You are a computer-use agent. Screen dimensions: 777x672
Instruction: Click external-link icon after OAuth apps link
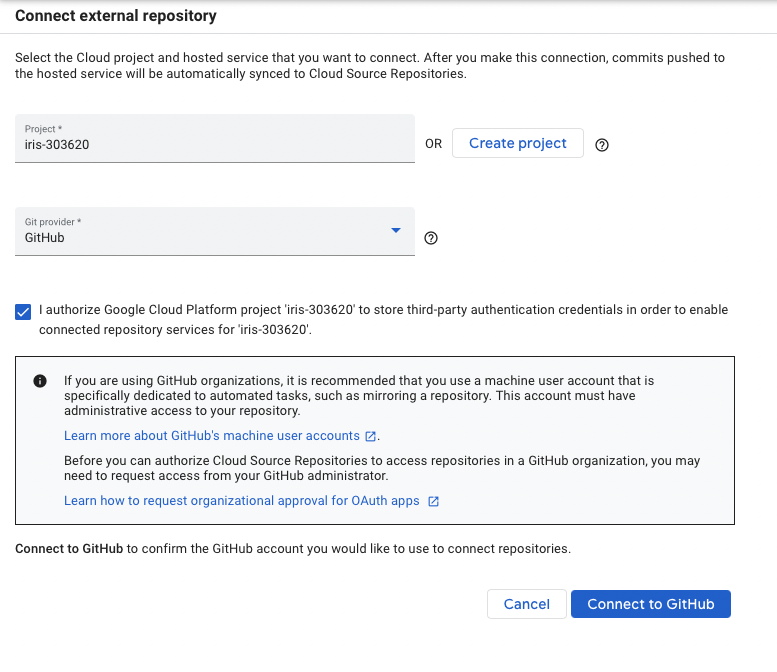(x=433, y=501)
